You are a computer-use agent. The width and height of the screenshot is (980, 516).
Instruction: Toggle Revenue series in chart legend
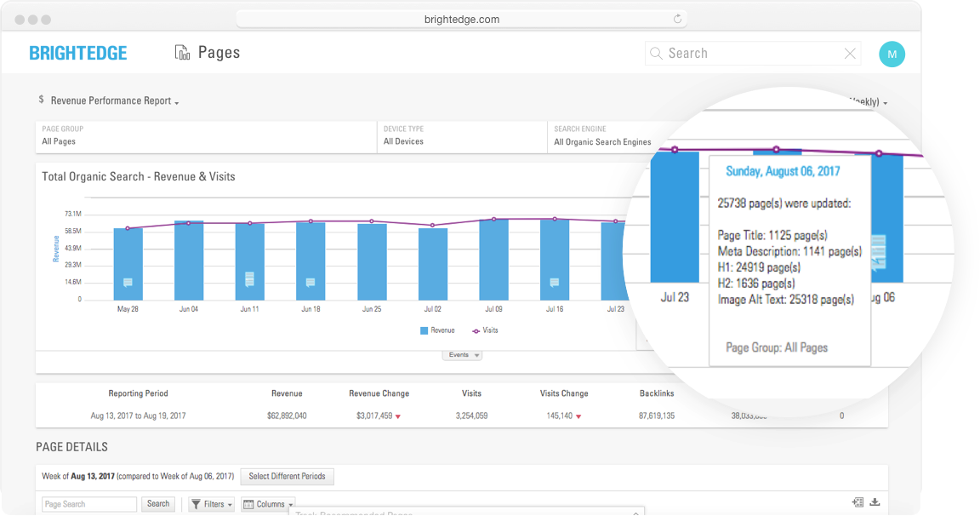click(437, 330)
